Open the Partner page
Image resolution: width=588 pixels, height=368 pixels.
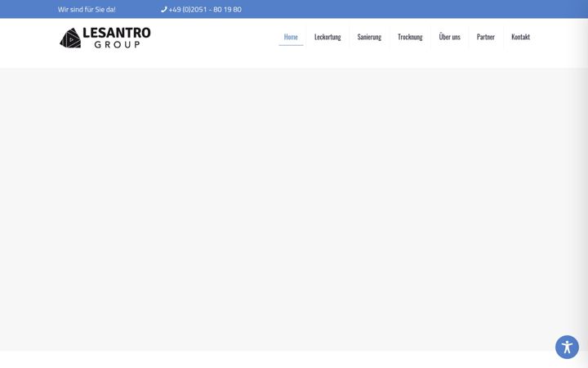(x=486, y=37)
